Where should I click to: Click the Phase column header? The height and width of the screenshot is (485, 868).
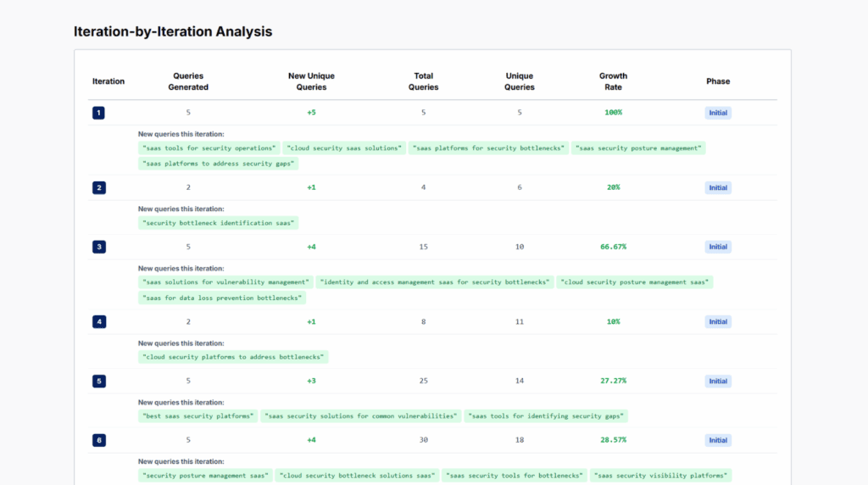point(717,81)
